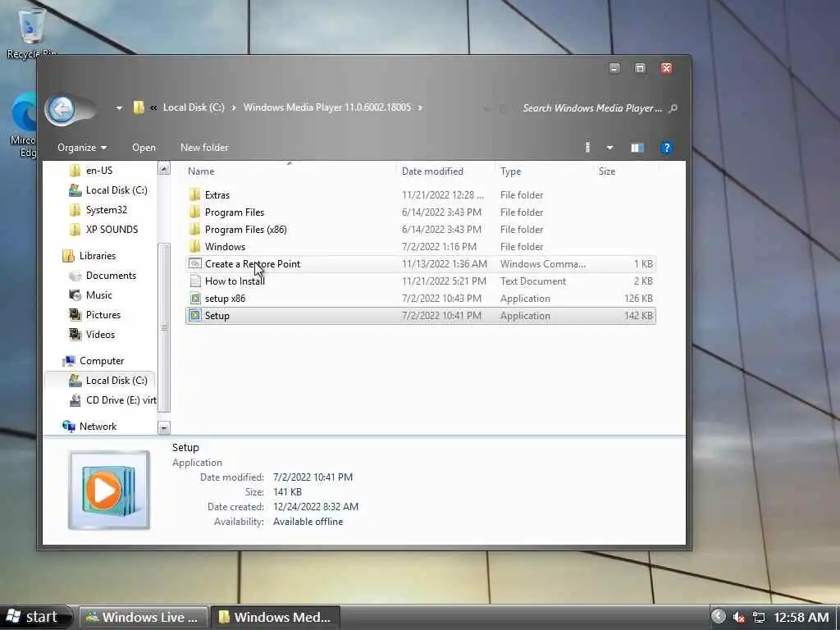The width and height of the screenshot is (840, 630).
Task: Open the recent pages dropdown arrow
Action: 119,108
